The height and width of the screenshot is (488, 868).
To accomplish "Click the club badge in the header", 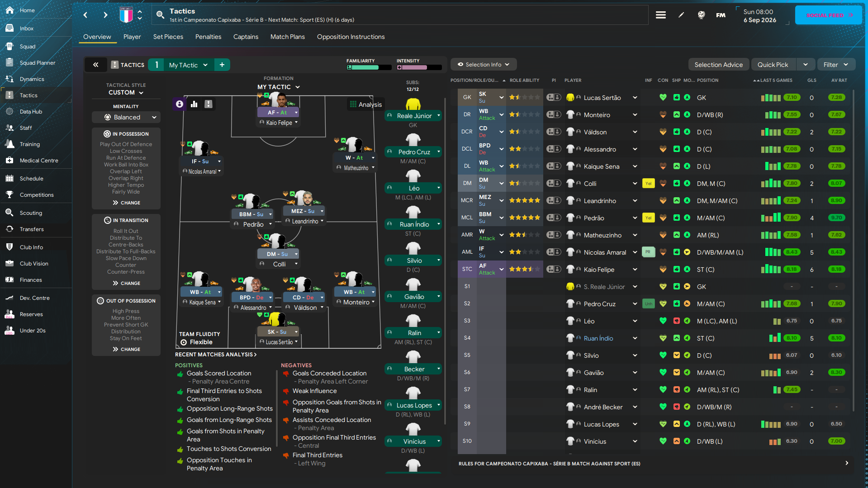I will [x=126, y=15].
